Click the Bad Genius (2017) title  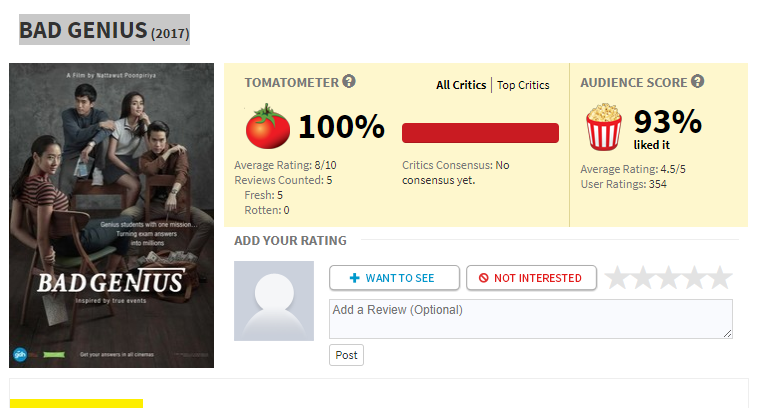tap(104, 30)
